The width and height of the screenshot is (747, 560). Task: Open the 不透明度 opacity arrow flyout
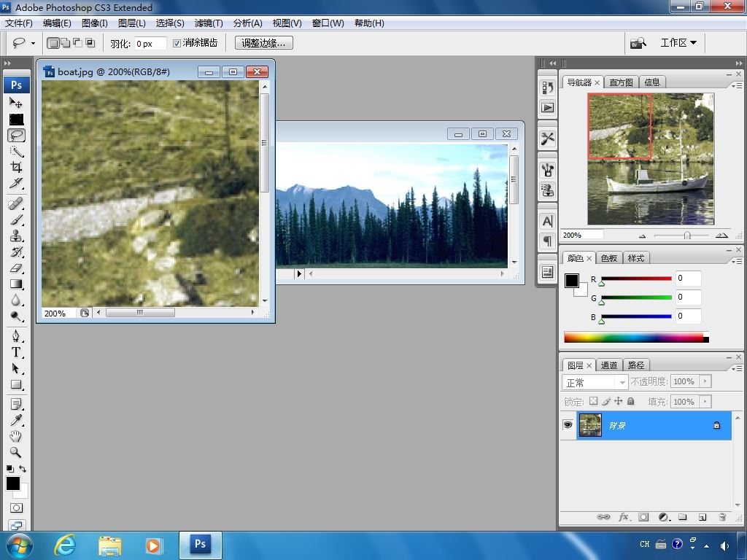(705, 381)
